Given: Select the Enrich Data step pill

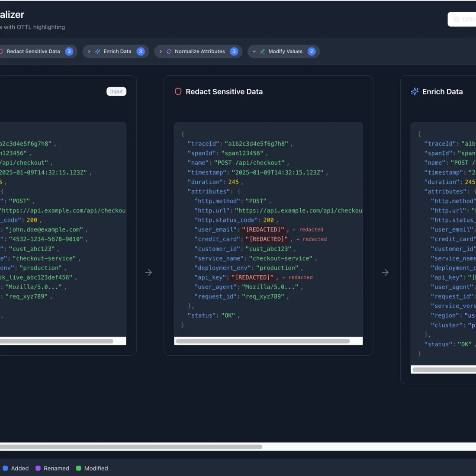Looking at the screenshot, I should pos(116,51).
